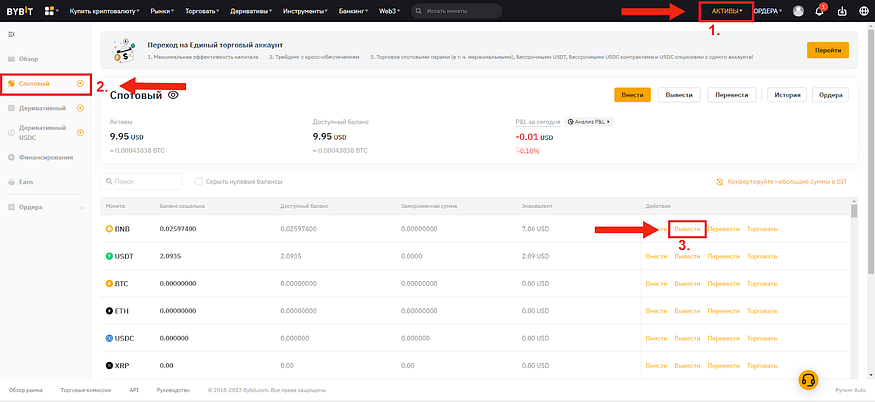Click the plus icon beside Деривативный USDC

[x=80, y=132]
